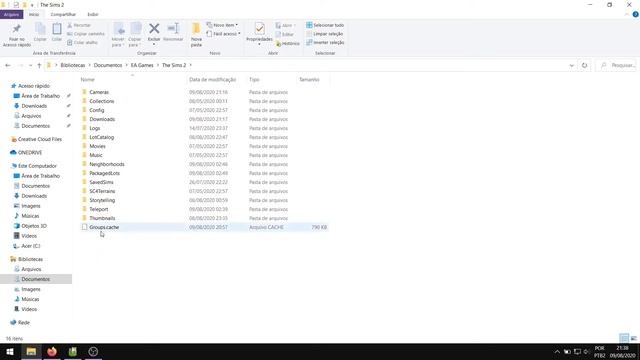Pin to Quick Access (Fixar no Acesso rápido)
The image size is (640, 360).
16,35
